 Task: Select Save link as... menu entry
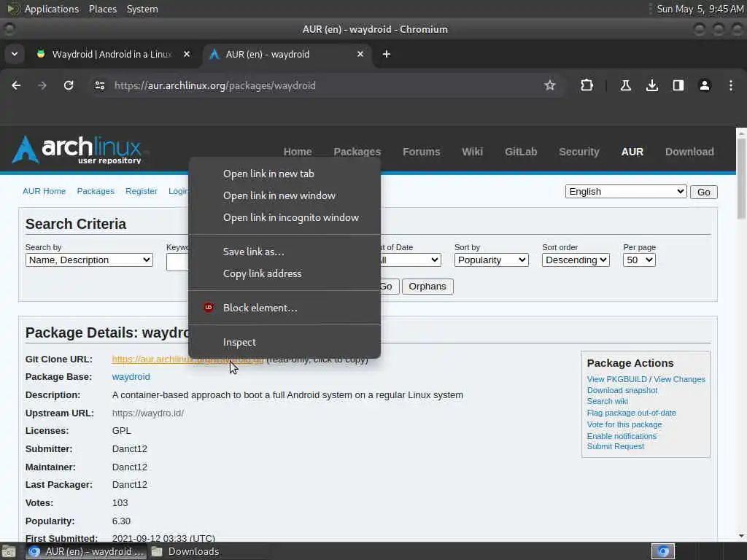(x=285, y=252)
